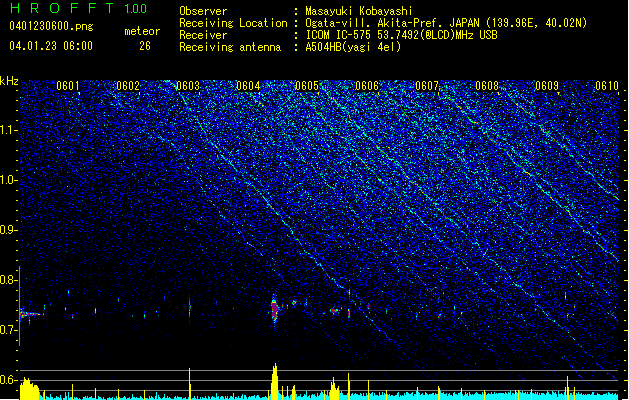Click the yellow power block at graph start

pos(29,388)
